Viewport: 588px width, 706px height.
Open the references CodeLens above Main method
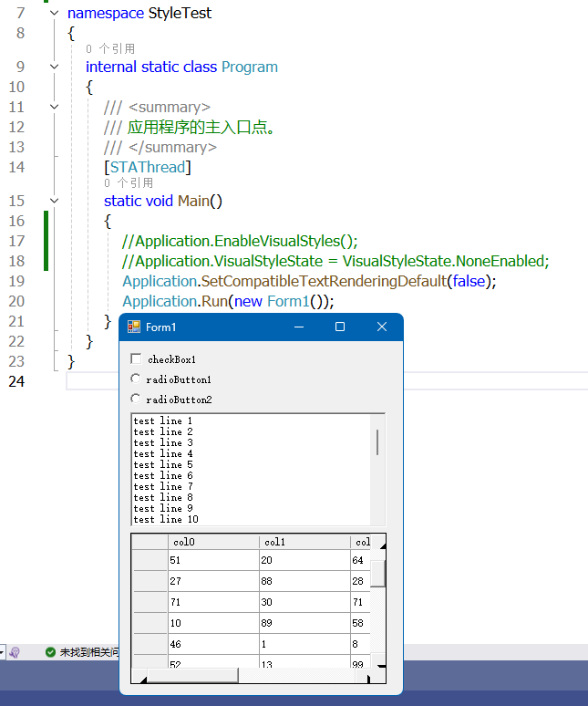point(129,182)
